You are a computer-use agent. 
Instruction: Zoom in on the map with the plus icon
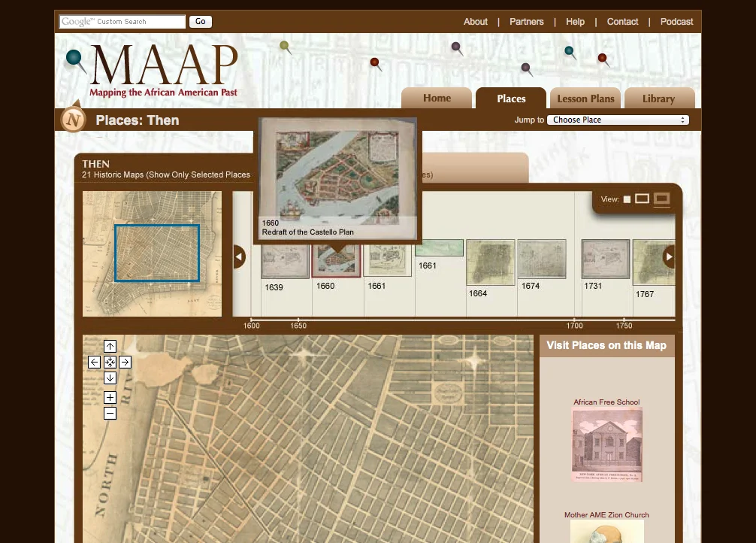click(x=110, y=396)
